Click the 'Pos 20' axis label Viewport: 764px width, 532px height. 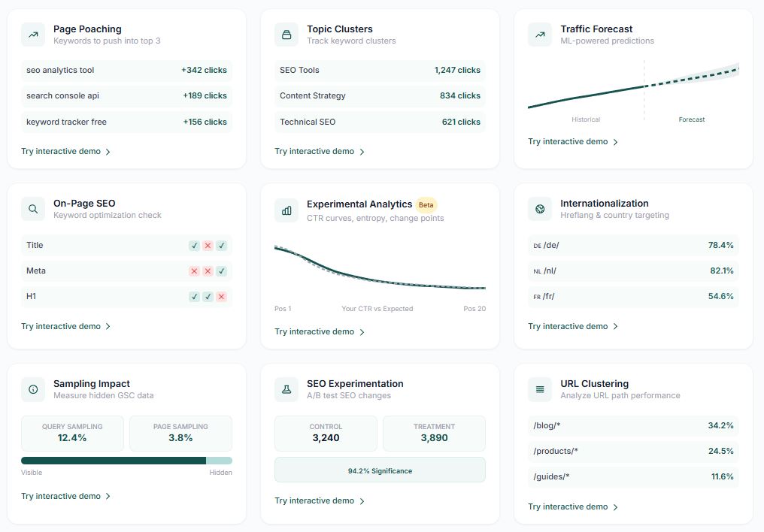pos(474,309)
